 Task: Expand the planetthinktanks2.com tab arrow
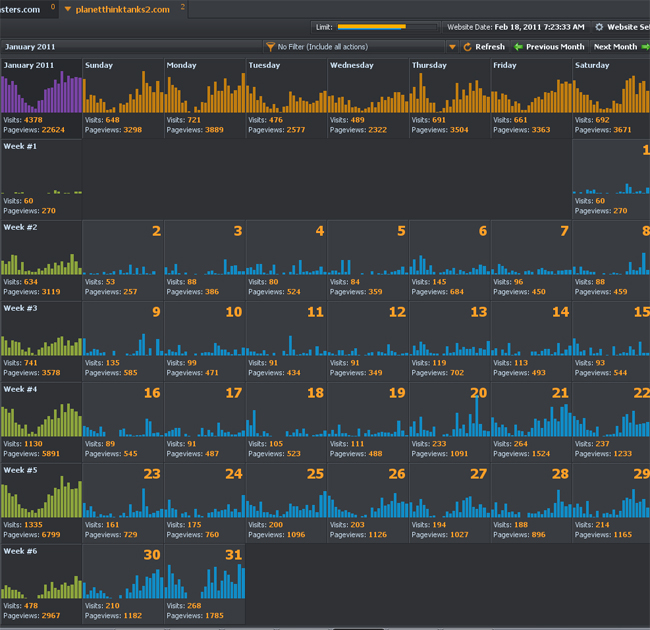pos(68,9)
